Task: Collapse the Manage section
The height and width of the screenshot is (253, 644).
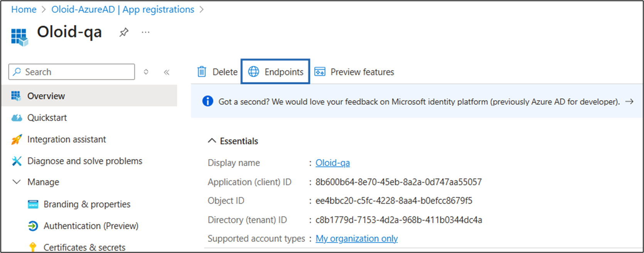Action: click(17, 182)
